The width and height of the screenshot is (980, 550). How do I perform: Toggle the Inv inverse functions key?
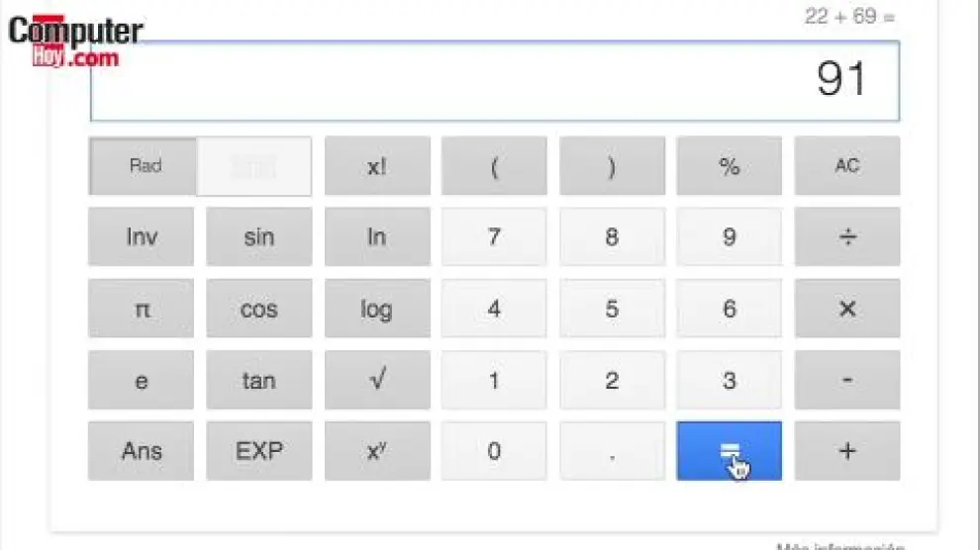(141, 237)
